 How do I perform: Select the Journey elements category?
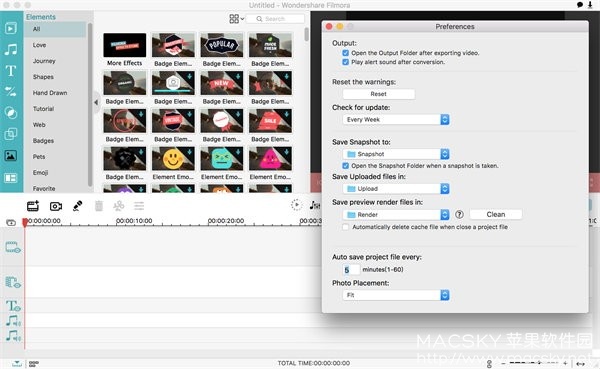pos(44,61)
